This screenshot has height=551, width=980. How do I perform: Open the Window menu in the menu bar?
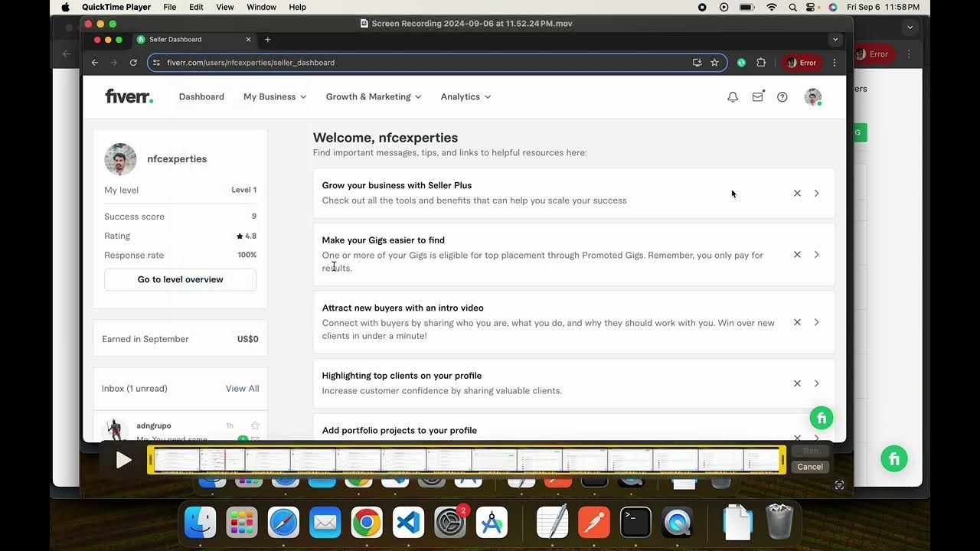pos(261,7)
